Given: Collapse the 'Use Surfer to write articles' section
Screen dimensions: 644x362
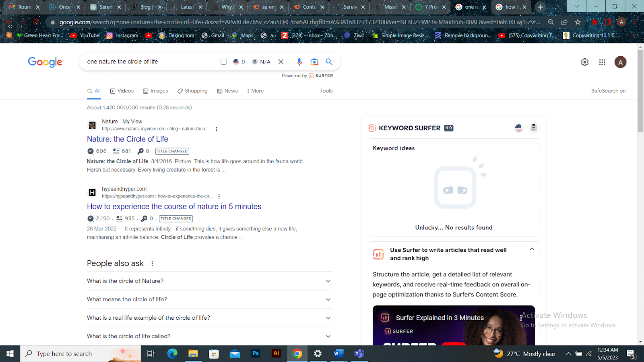Looking at the screenshot, I should pyautogui.click(x=532, y=249).
